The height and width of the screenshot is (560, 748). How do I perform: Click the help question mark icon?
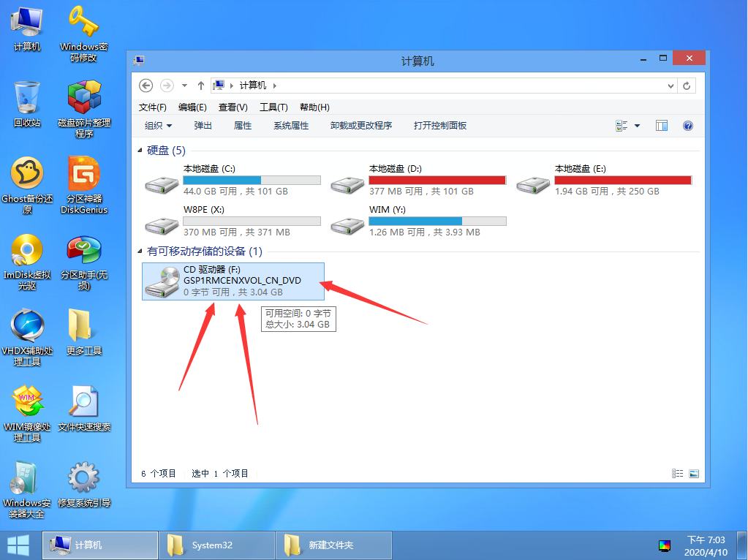(687, 126)
